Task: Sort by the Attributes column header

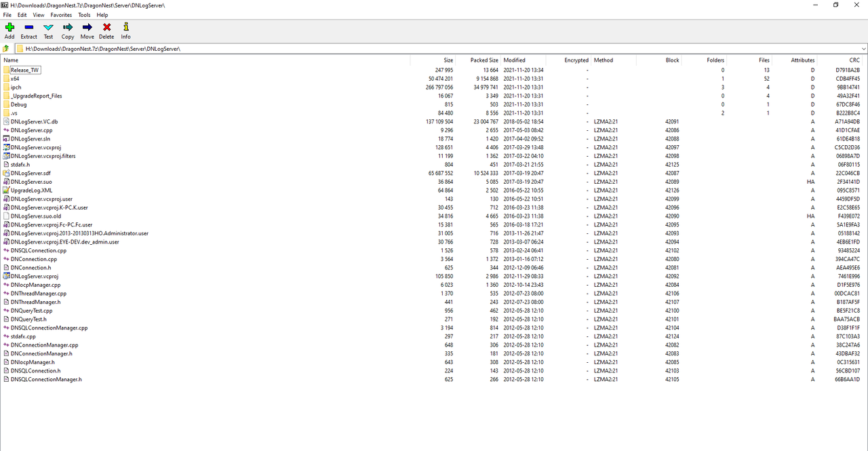Action: click(794, 60)
